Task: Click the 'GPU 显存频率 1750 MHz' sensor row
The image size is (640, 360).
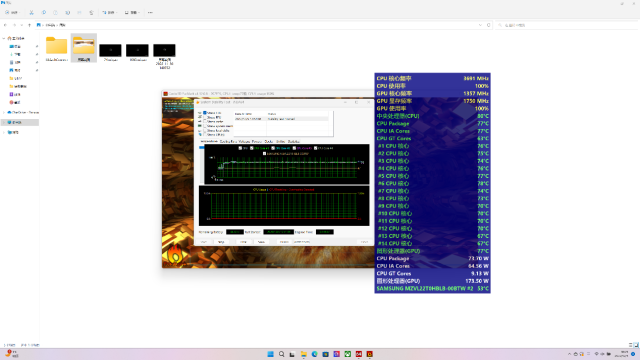Action: (432, 101)
